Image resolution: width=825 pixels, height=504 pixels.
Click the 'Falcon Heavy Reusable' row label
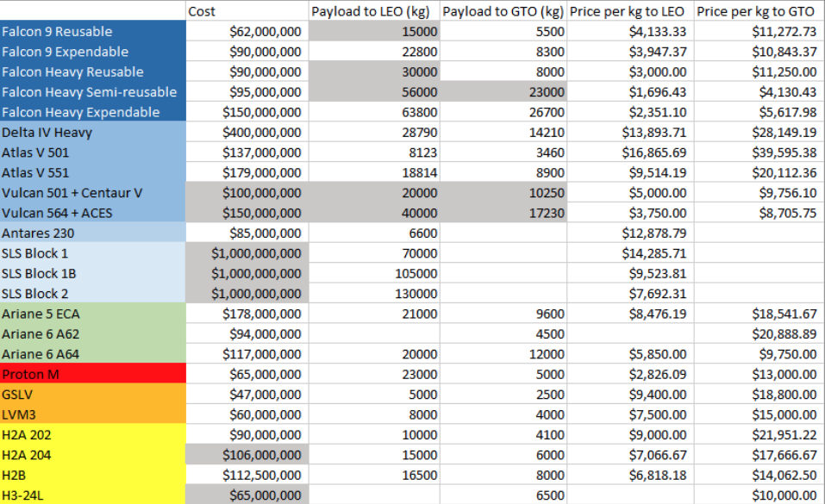[x=93, y=72]
